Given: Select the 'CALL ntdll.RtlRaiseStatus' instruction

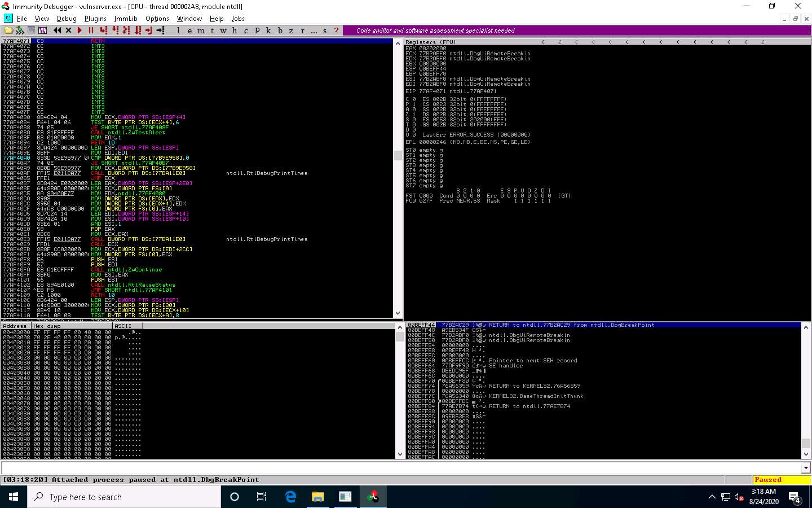Looking at the screenshot, I should (133, 285).
